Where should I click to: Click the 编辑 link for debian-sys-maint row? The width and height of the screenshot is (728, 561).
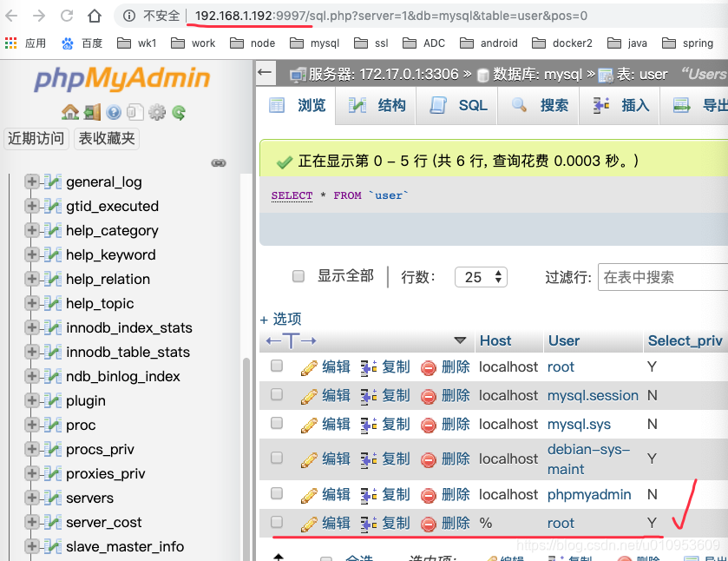(x=336, y=459)
